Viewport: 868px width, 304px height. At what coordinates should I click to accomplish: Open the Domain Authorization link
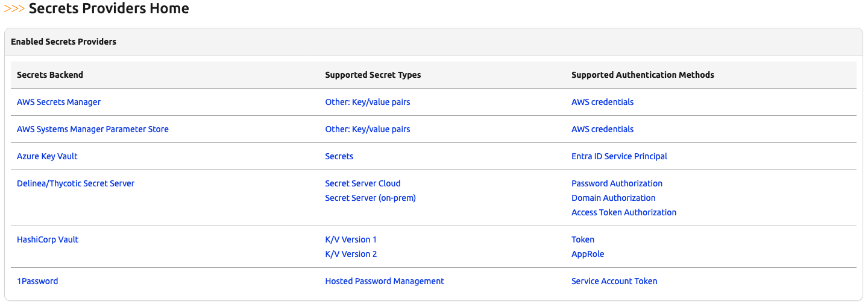614,198
